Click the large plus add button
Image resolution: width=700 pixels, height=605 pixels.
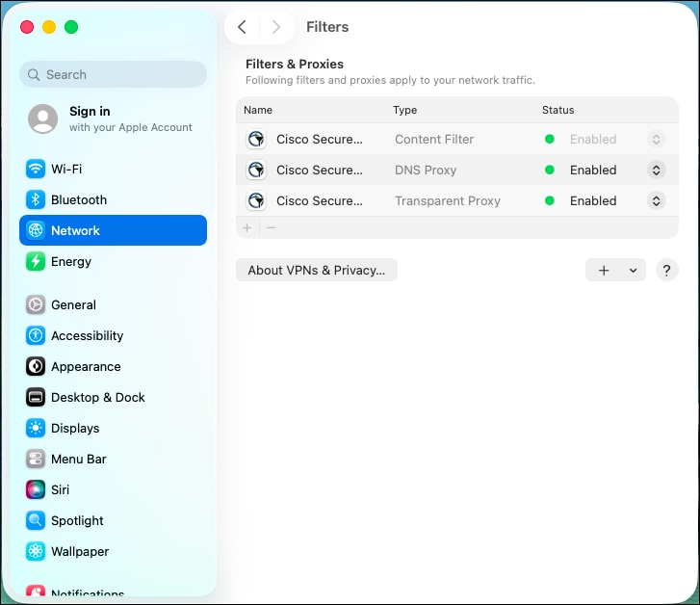tap(604, 271)
